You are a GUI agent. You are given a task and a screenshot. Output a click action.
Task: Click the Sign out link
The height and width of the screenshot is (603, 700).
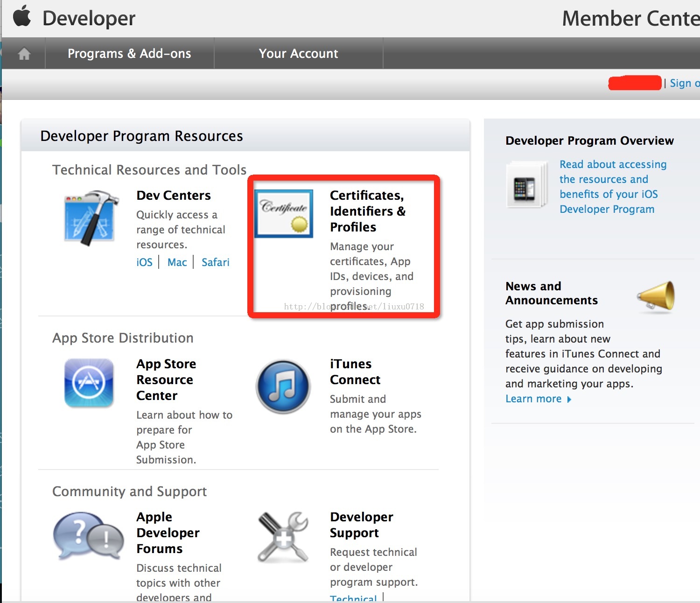(684, 83)
